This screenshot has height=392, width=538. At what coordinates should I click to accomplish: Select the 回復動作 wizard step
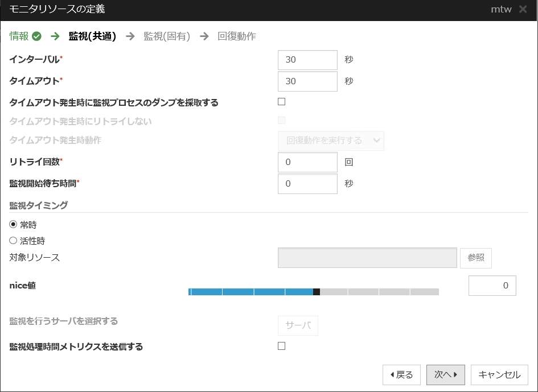[237, 36]
